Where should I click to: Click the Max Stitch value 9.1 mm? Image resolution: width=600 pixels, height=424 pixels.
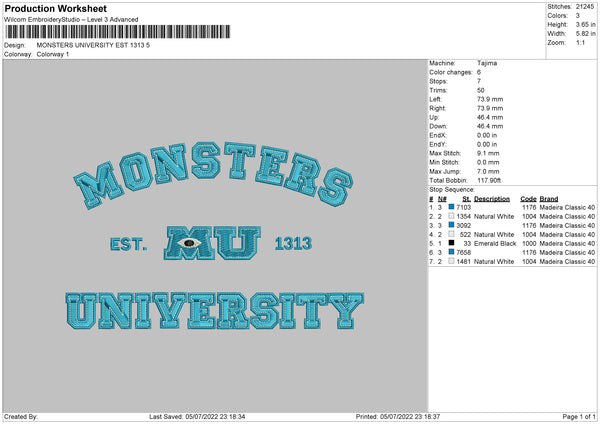click(488, 153)
